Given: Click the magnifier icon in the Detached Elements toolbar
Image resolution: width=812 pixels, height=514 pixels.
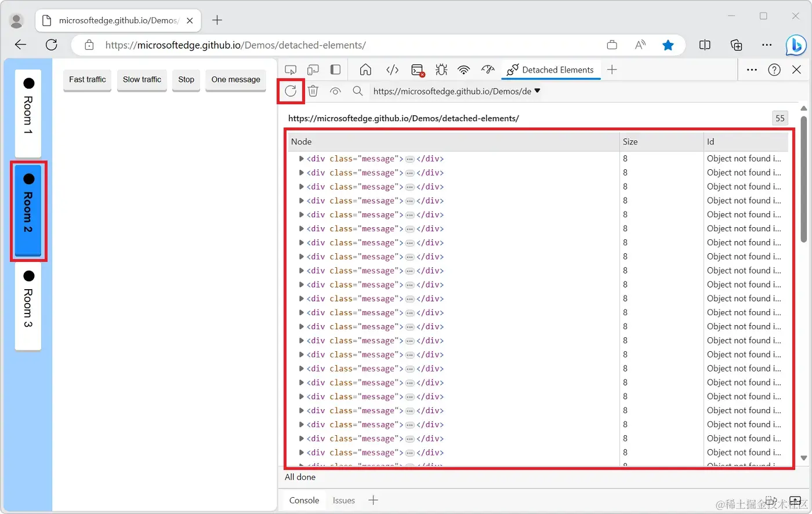Looking at the screenshot, I should click(358, 91).
